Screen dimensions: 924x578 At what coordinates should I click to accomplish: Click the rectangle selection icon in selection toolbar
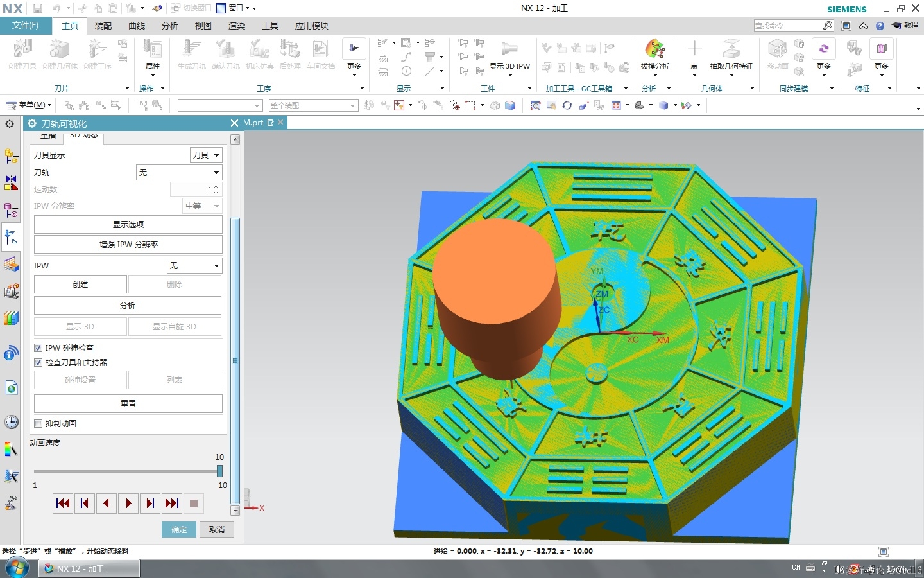click(x=470, y=105)
